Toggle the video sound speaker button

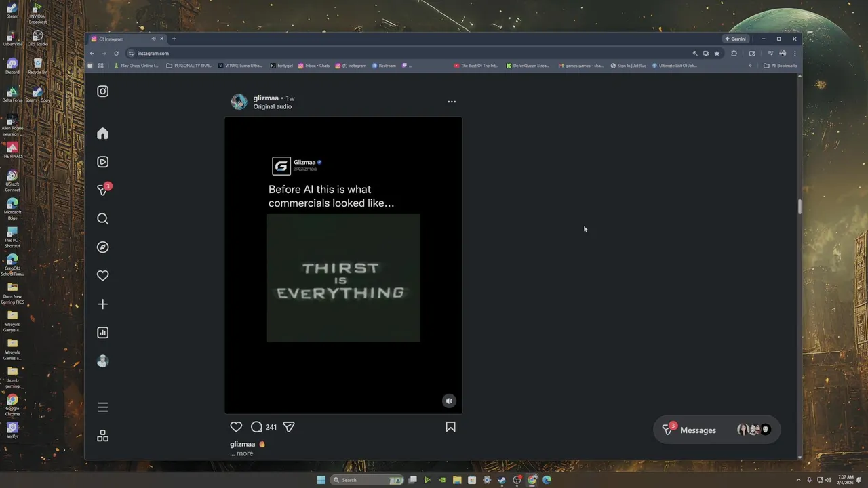pyautogui.click(x=449, y=401)
